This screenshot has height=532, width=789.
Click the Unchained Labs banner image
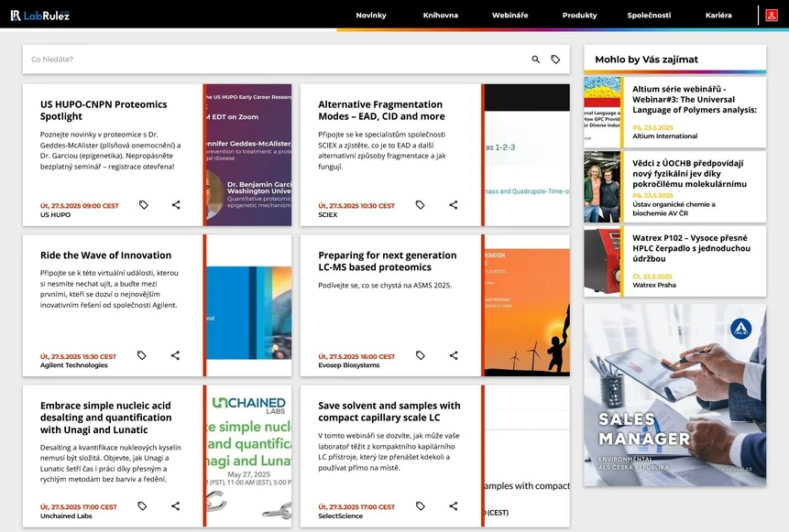point(249,456)
